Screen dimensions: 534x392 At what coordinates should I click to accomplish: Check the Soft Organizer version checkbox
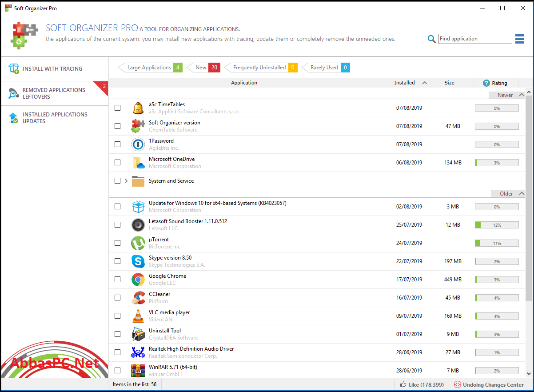[x=117, y=126]
